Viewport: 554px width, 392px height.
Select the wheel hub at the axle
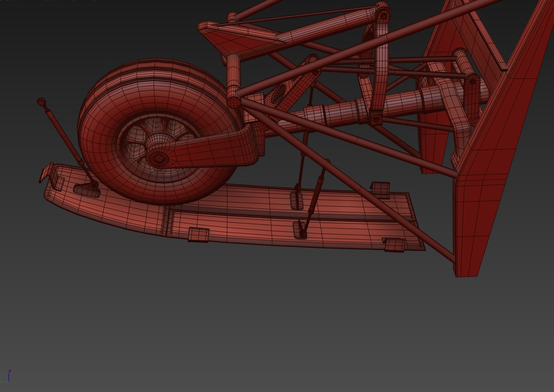(x=159, y=158)
